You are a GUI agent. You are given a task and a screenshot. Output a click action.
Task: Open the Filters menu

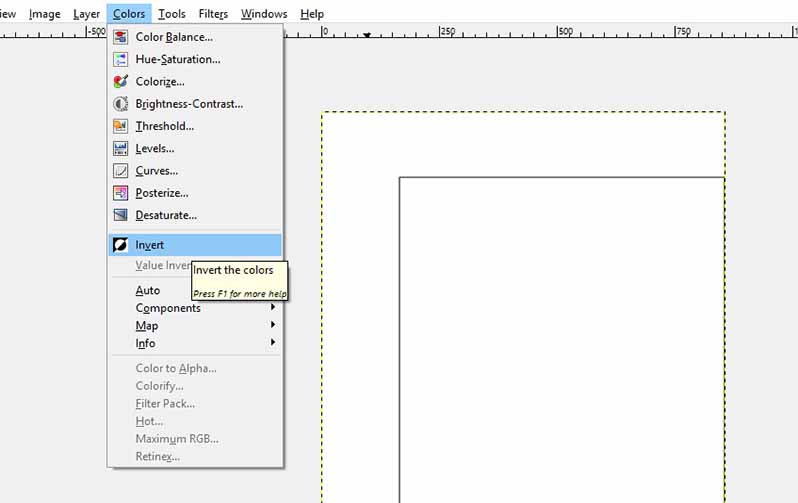(x=213, y=14)
